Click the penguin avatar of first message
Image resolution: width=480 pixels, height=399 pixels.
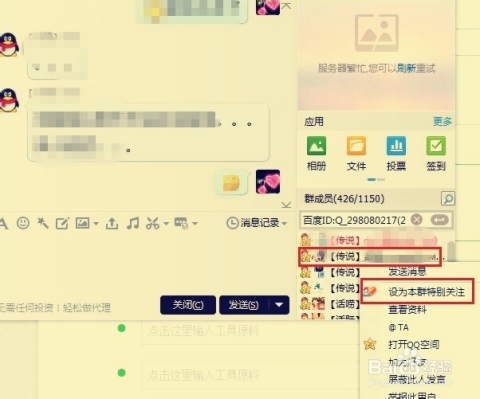point(9,45)
